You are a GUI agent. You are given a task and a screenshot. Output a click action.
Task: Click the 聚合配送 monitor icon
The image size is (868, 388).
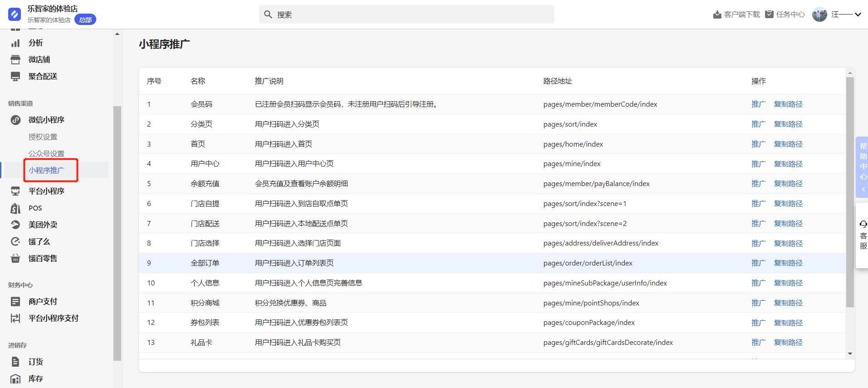click(15, 77)
